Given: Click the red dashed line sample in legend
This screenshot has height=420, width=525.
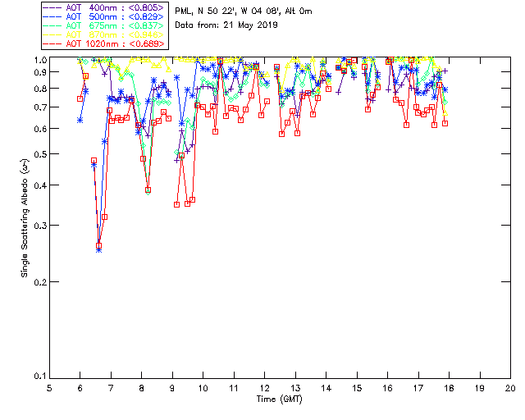Looking at the screenshot, I should (x=52, y=43).
